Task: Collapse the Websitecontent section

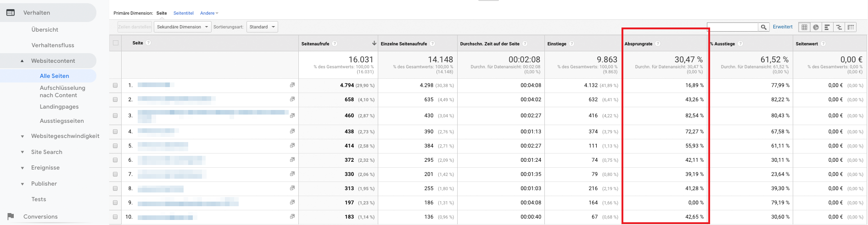Action: point(22,61)
